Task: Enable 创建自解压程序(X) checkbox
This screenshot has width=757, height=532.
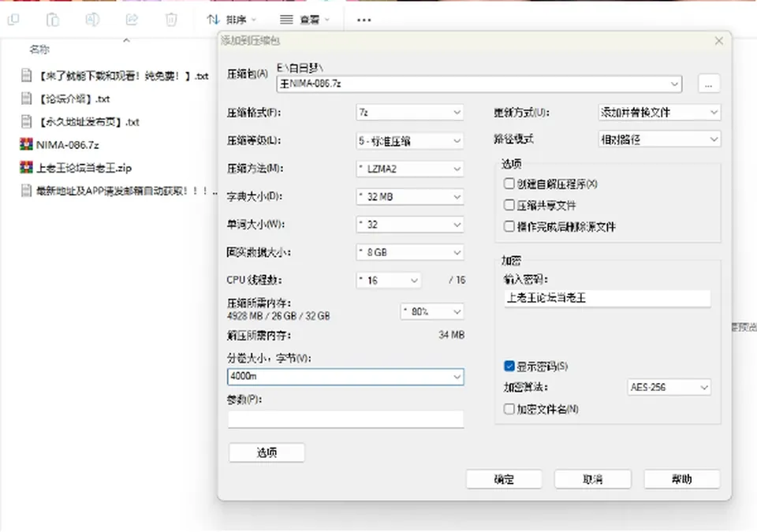Action: pyautogui.click(x=509, y=184)
